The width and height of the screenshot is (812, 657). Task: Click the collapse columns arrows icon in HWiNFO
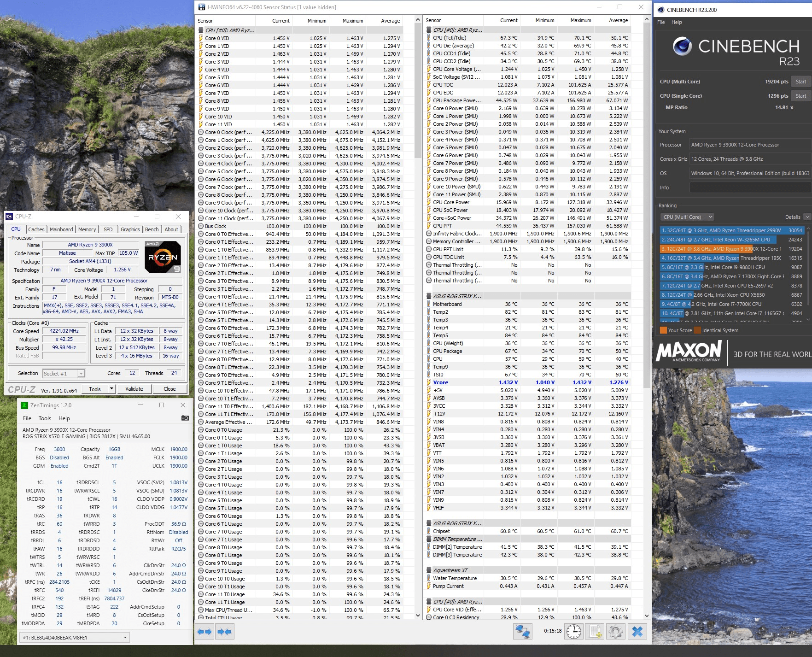[x=225, y=632]
